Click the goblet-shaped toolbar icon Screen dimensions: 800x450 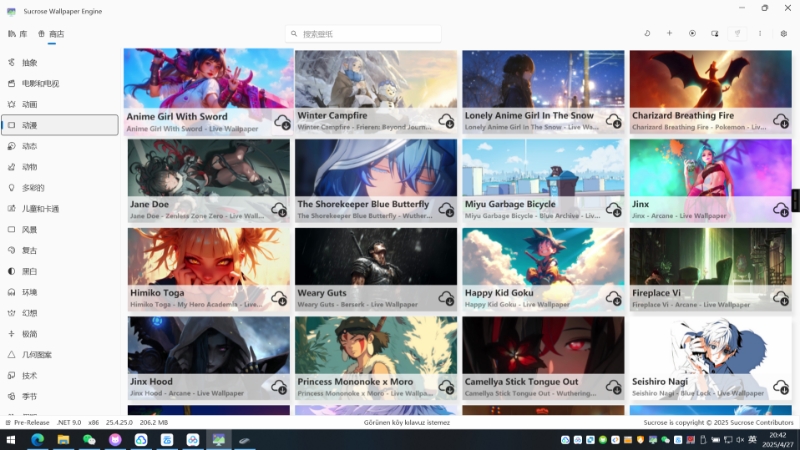click(x=737, y=34)
